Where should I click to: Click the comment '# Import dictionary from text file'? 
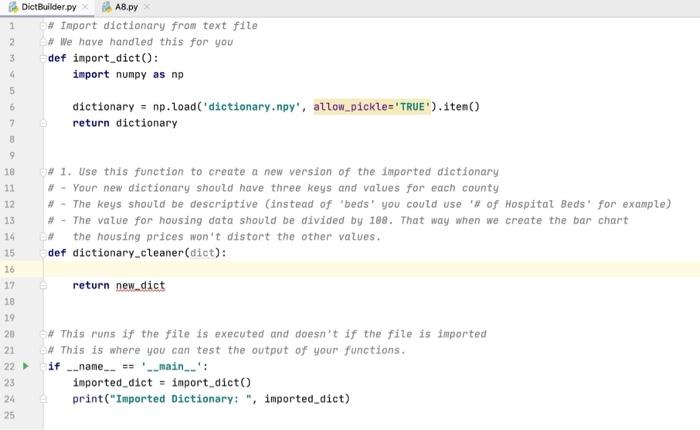[153, 25]
